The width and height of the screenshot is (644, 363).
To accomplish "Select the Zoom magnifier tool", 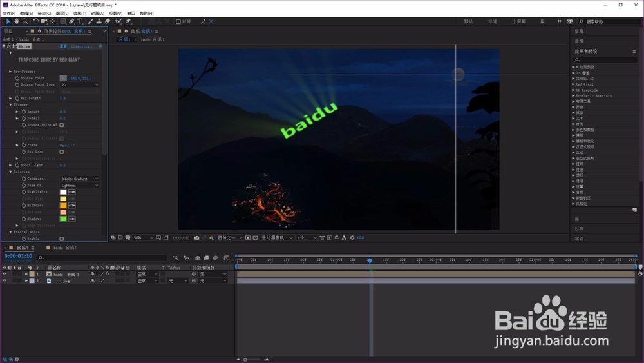I will click(x=25, y=21).
